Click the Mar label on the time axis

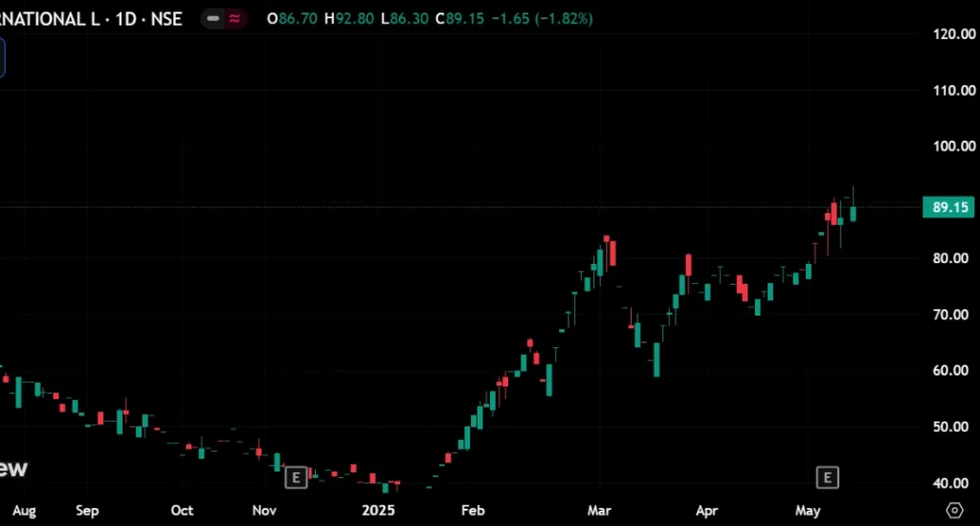(x=599, y=511)
